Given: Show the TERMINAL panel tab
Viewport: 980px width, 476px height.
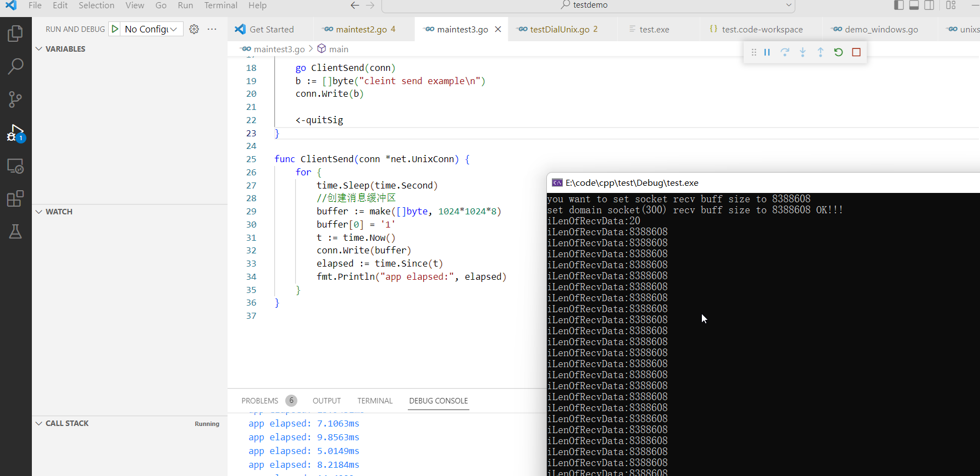Looking at the screenshot, I should (375, 401).
